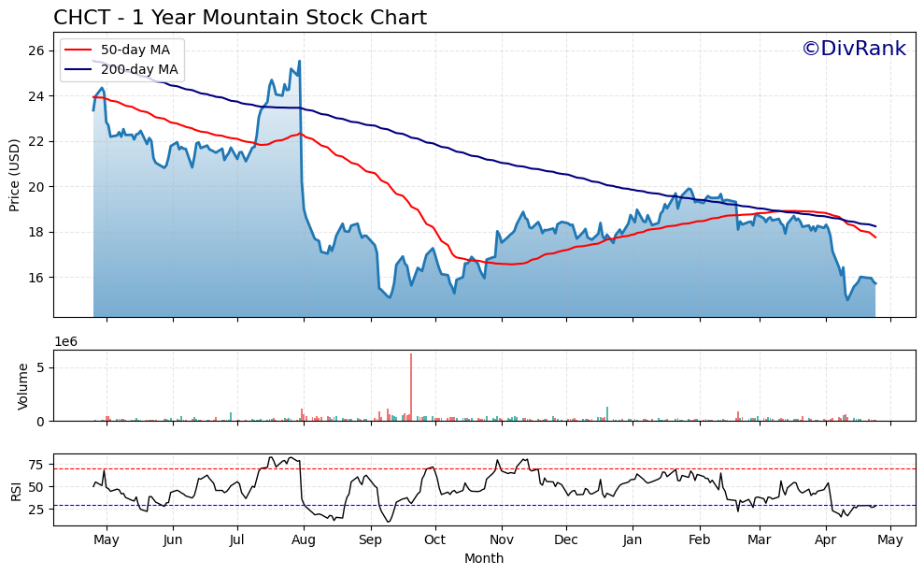924x575 pixels.
Task: Open the ©DivRank watermark link
Action: (853, 50)
